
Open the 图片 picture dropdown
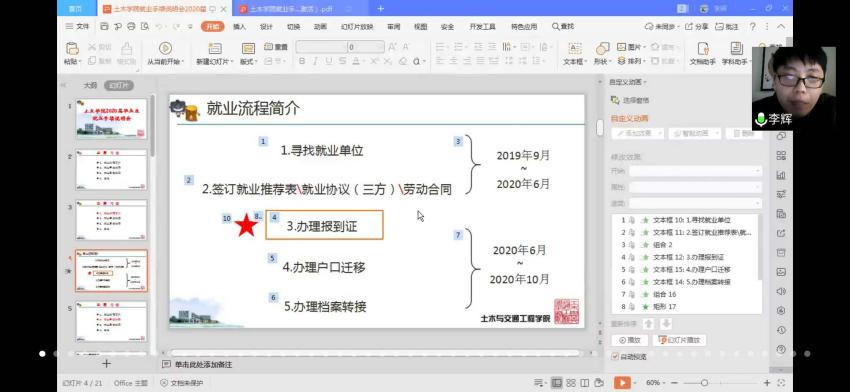[x=632, y=47]
